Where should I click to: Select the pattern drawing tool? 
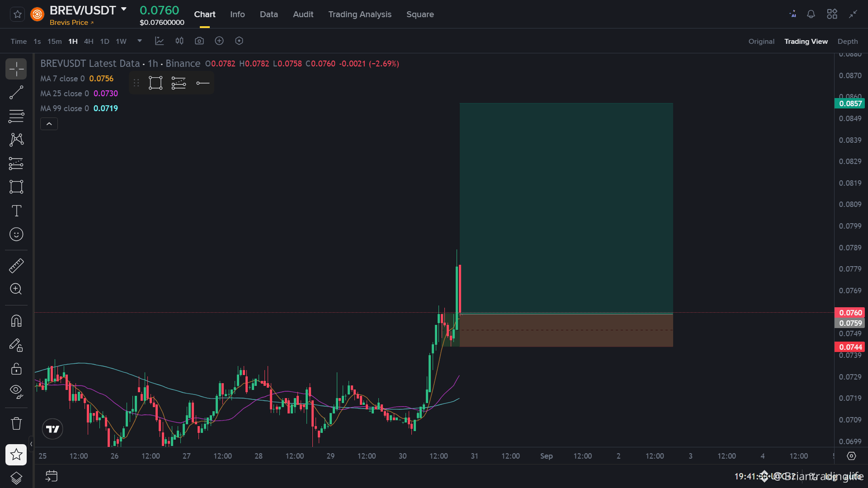(16, 140)
